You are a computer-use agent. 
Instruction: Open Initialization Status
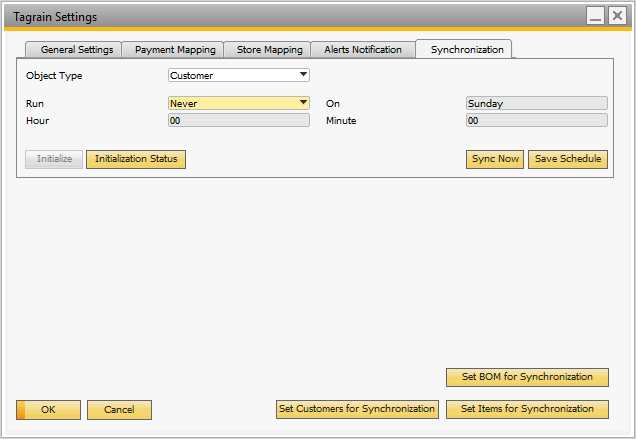pyautogui.click(x=136, y=159)
